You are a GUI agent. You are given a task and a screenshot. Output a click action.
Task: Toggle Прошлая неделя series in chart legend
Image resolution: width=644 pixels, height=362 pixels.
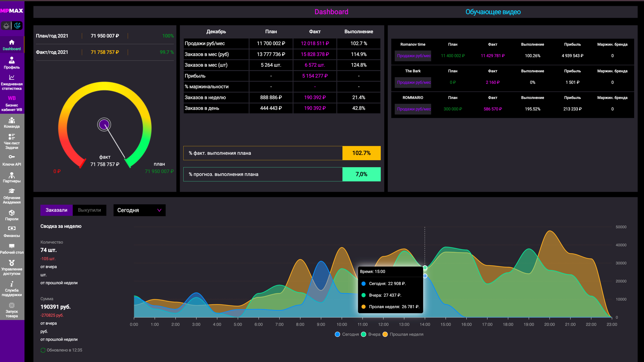403,334
